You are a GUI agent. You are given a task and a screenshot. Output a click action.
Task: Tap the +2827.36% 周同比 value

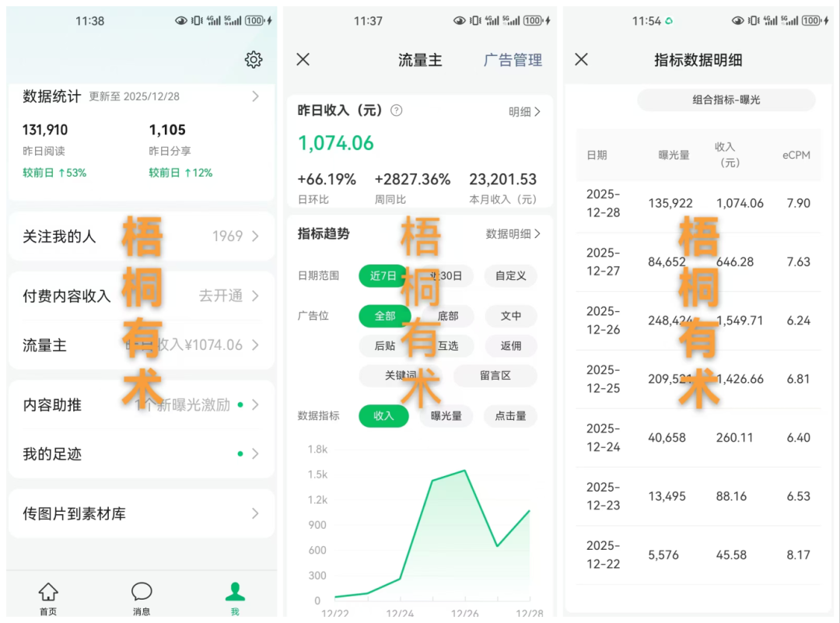412,179
